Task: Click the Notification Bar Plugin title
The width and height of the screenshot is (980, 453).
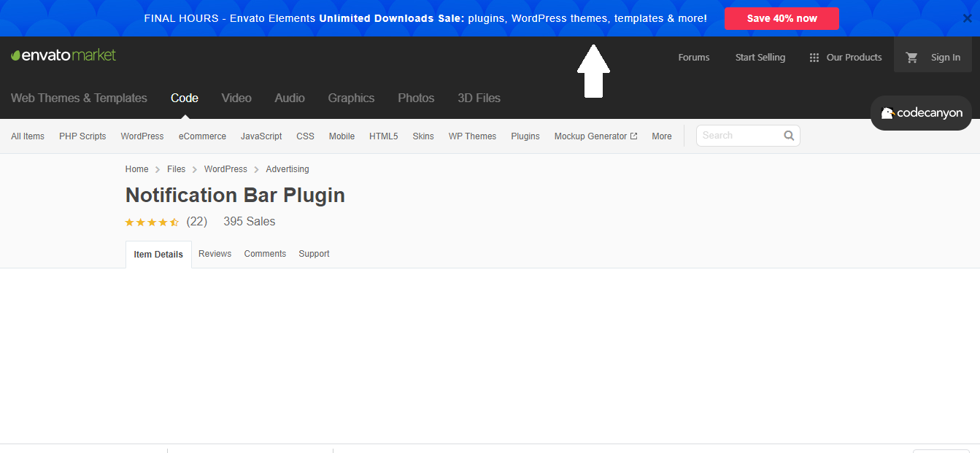Action: tap(235, 195)
